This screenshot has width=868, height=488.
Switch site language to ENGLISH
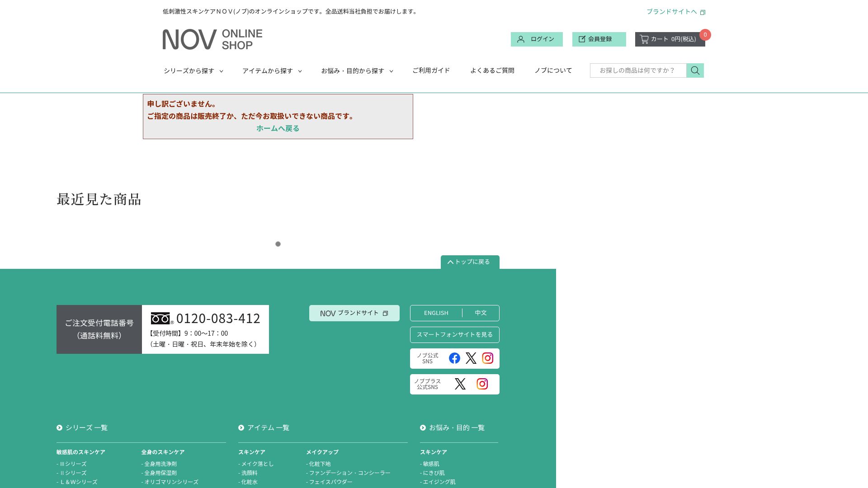pos(436,313)
